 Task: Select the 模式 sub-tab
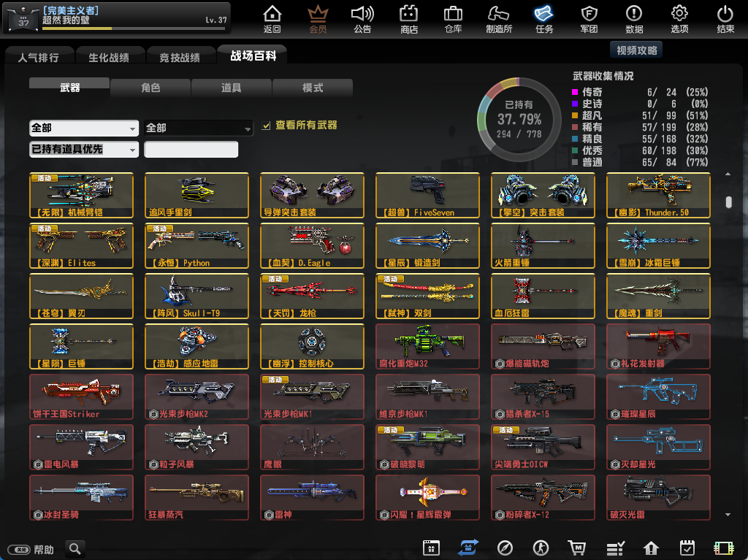pyautogui.click(x=313, y=88)
